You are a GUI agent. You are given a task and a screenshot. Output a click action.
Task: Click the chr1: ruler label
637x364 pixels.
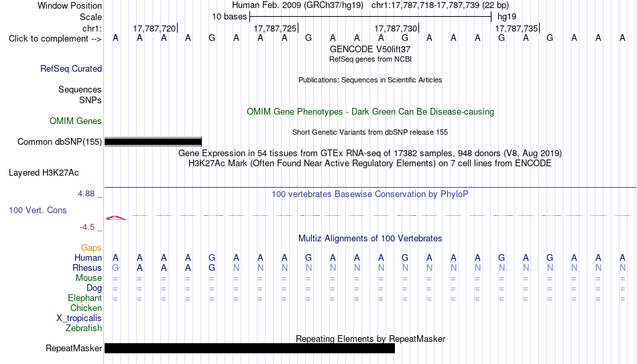pyautogui.click(x=93, y=28)
